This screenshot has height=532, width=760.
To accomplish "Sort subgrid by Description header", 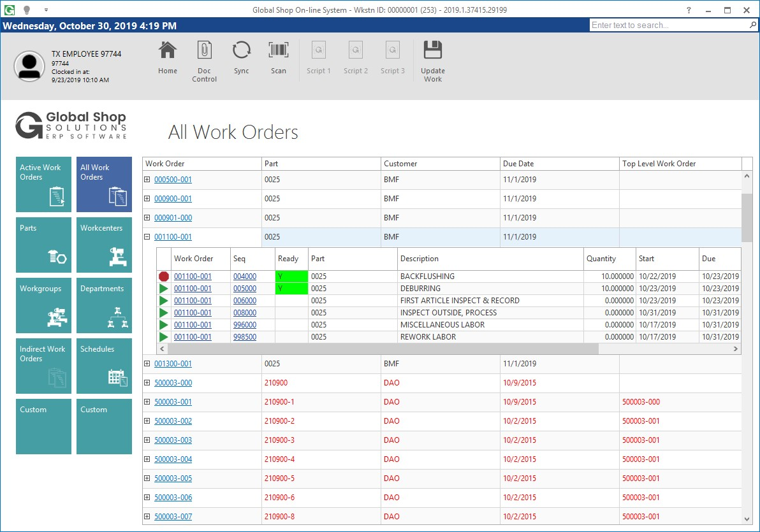I will coord(490,259).
